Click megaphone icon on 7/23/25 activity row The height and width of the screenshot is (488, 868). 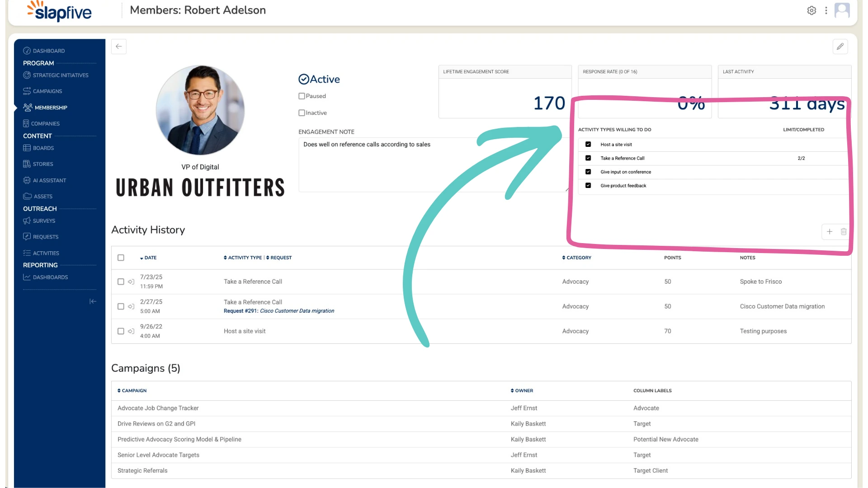[131, 282]
